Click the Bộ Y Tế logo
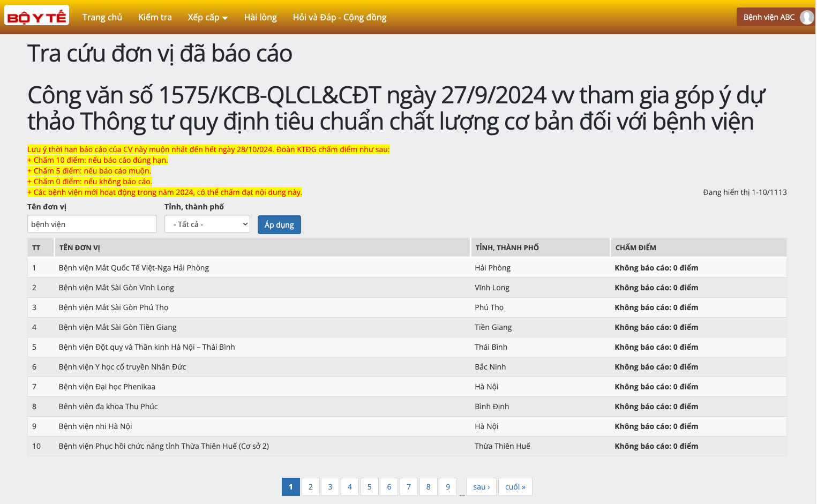This screenshot has height=504, width=817. [x=36, y=17]
